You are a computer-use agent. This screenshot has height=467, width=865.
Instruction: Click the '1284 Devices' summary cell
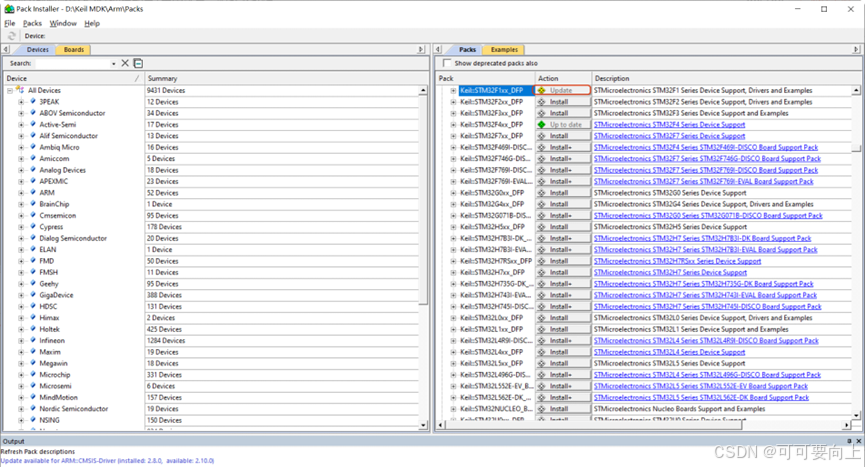165,341
